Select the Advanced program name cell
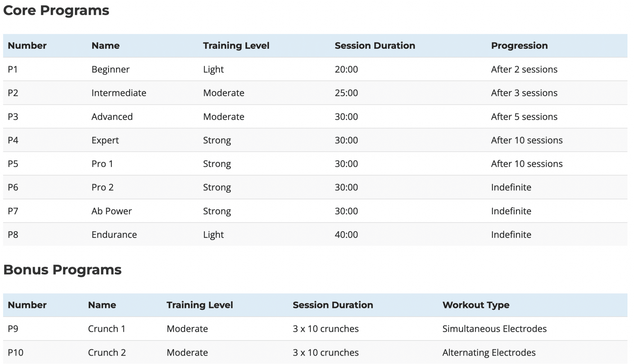The height and width of the screenshot is (364, 634). point(112,117)
